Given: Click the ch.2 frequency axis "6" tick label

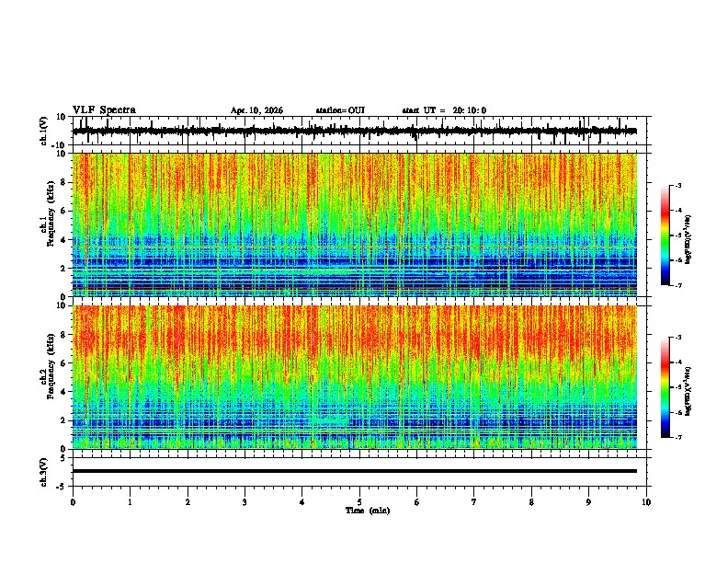Looking at the screenshot, I should [x=63, y=363].
